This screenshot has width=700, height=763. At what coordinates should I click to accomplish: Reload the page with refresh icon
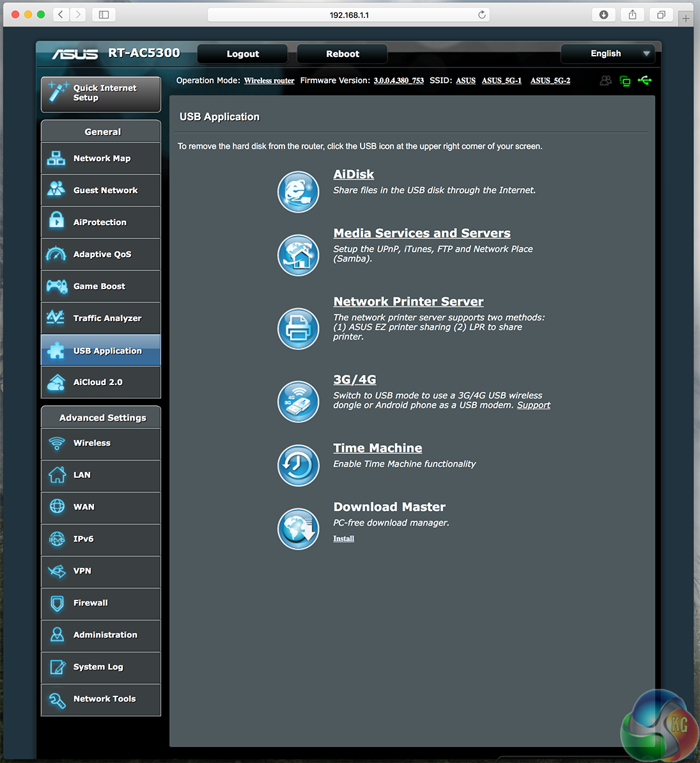click(x=481, y=15)
